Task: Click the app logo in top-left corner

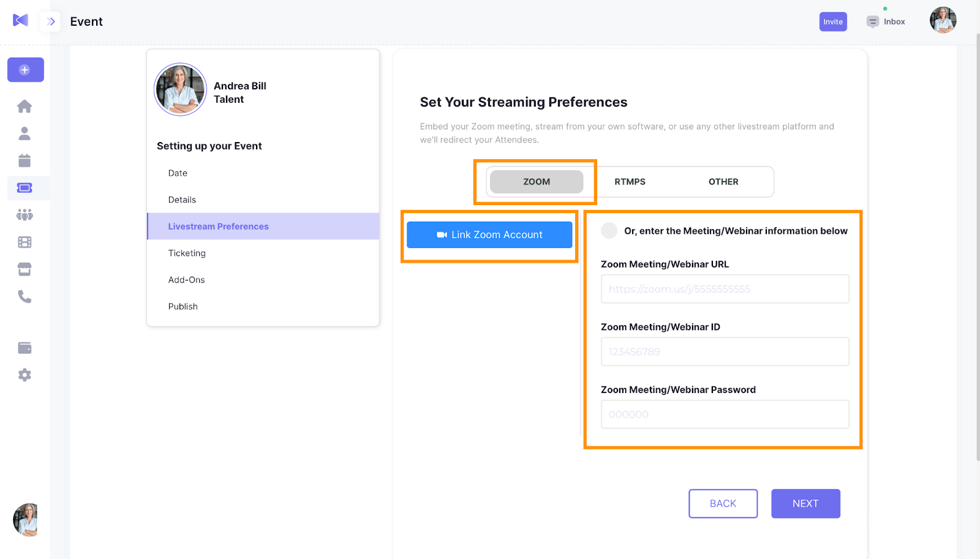Action: tap(20, 20)
